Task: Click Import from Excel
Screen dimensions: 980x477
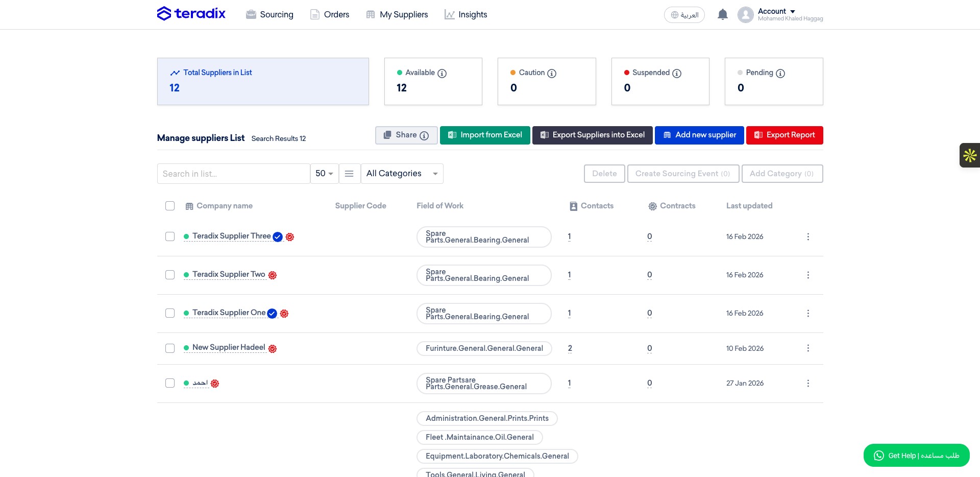Action: [485, 135]
